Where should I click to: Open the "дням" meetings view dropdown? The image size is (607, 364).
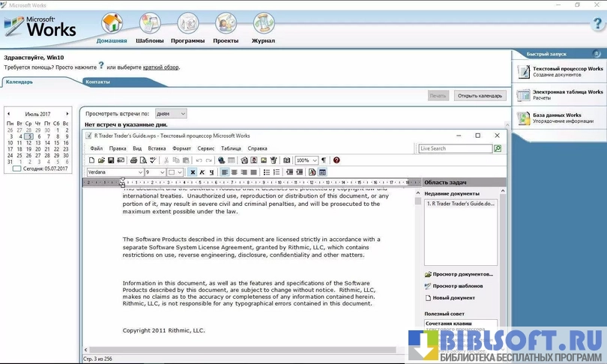[182, 113]
